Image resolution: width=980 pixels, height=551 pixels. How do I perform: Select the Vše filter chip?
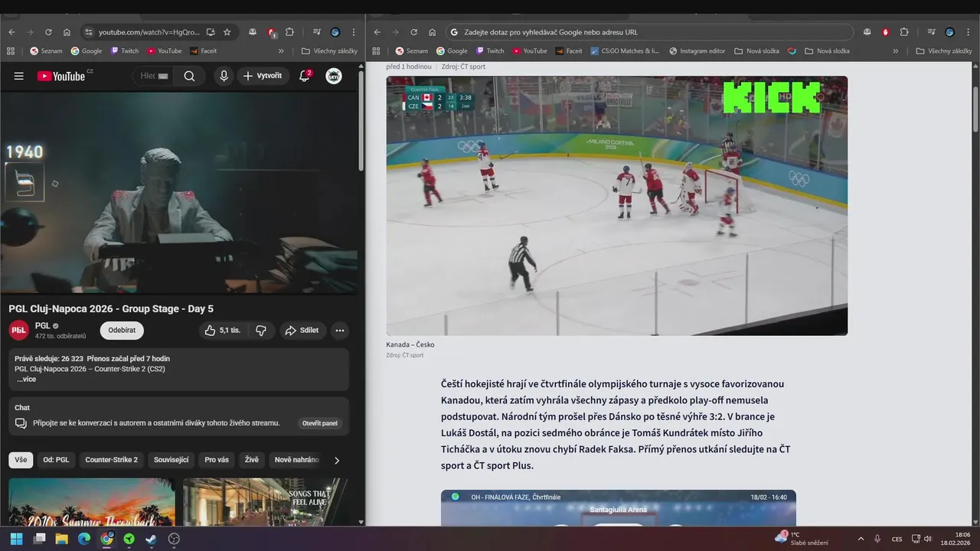coord(21,460)
